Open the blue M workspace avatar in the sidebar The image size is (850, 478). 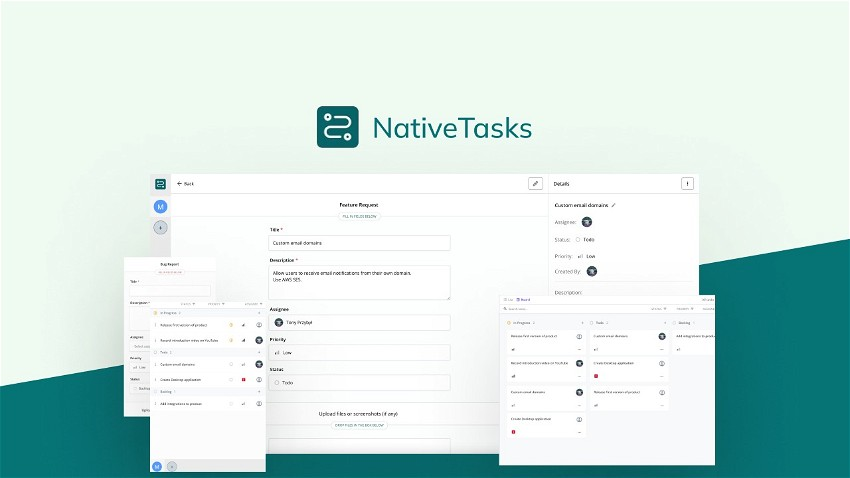[160, 206]
